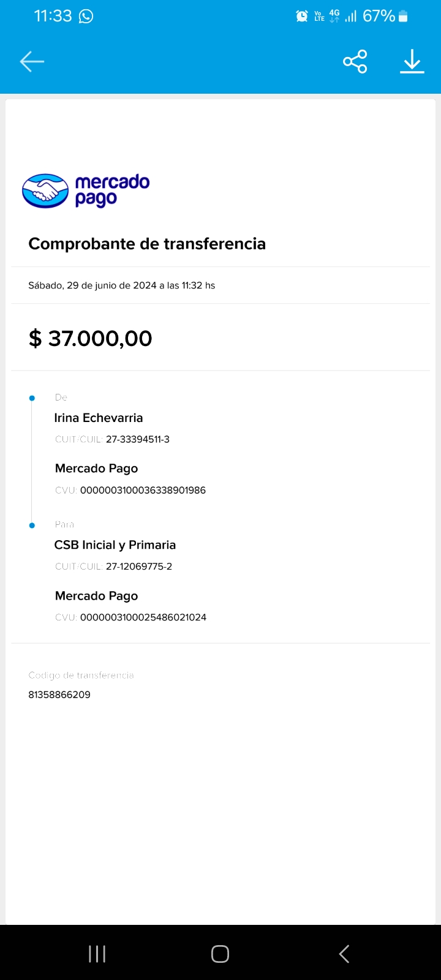Tap the alarm icon in status bar

pos(302,17)
